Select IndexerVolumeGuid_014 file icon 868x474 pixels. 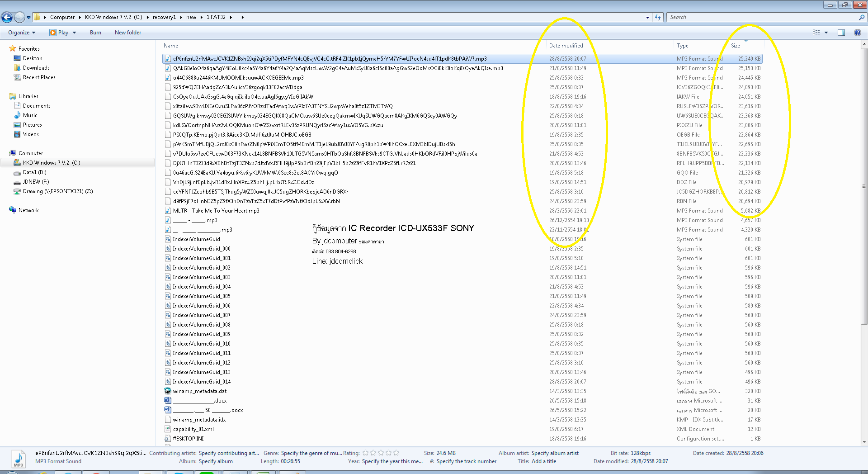tap(168, 382)
